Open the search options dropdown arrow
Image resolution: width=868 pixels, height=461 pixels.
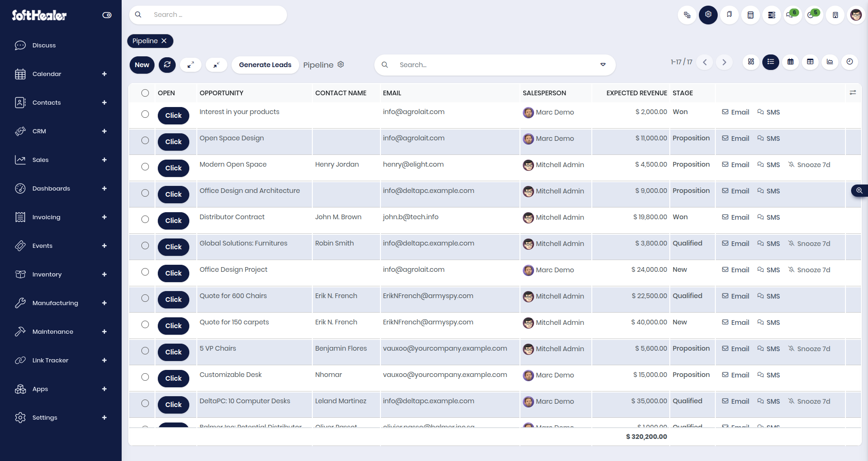coord(603,65)
